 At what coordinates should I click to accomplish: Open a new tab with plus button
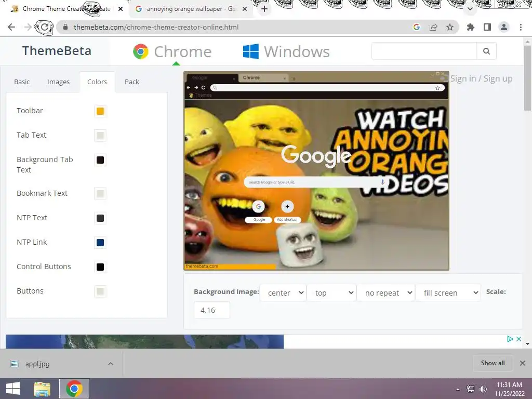coord(264,9)
